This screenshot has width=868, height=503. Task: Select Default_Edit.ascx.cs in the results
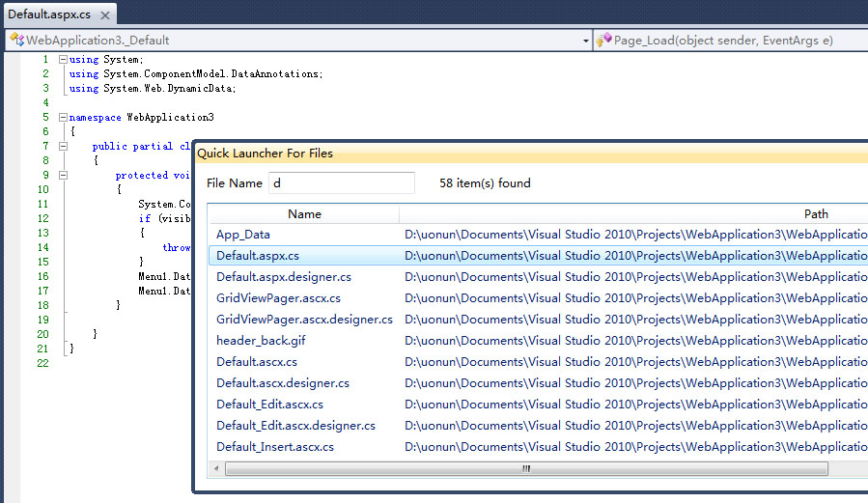pyautogui.click(x=269, y=405)
